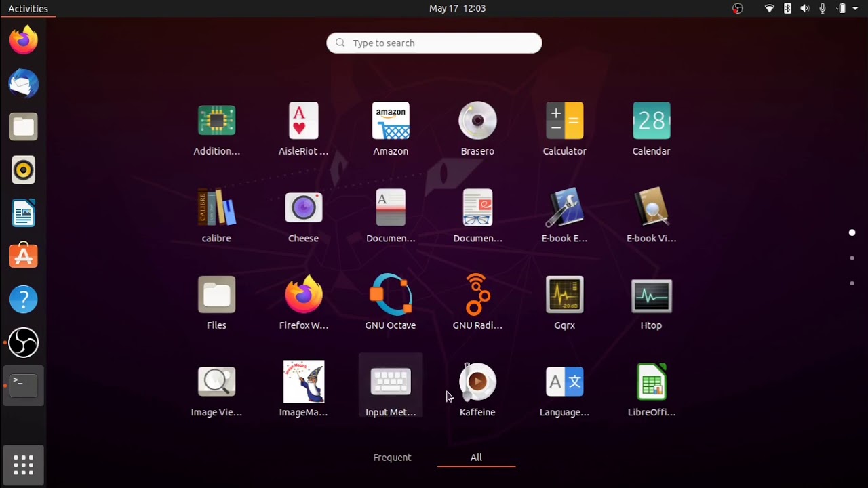
Task: Open Language Support
Action: [564, 382]
